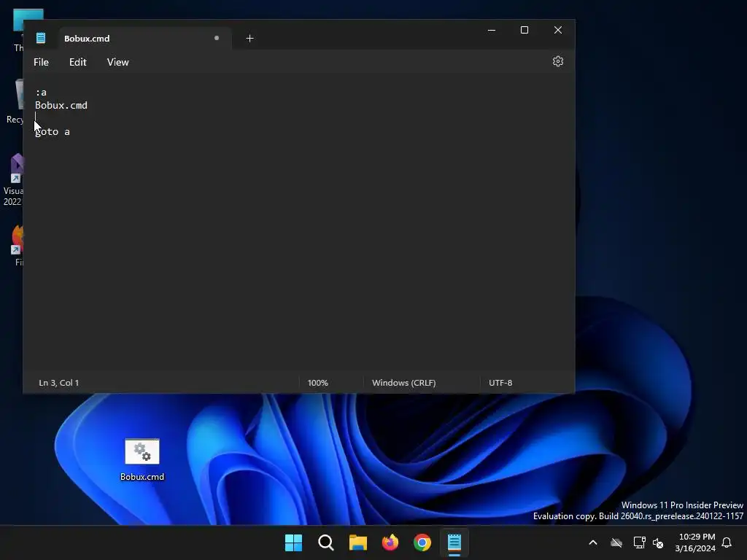This screenshot has height=560, width=747.
Task: Click the 100% zoom level in status bar
Action: coord(318,383)
